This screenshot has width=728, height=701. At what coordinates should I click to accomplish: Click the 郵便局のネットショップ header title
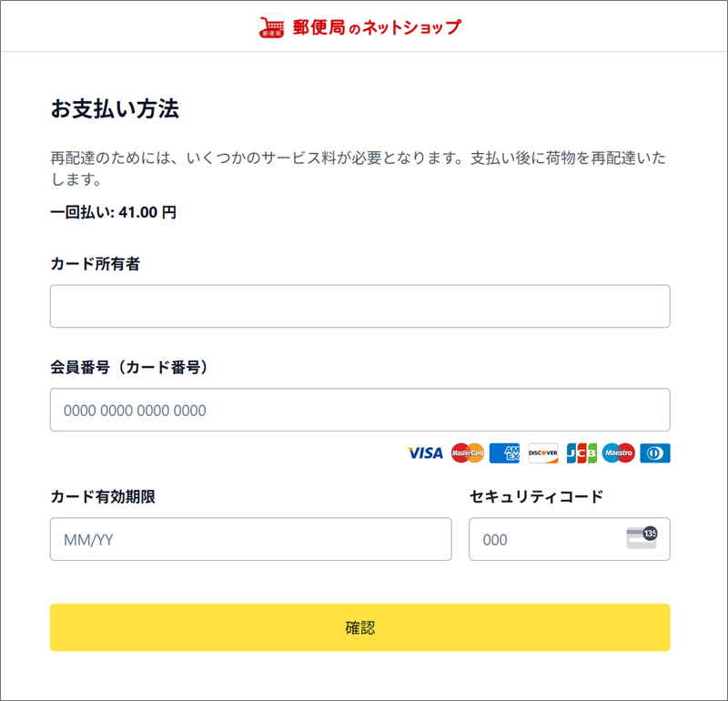pos(377,27)
